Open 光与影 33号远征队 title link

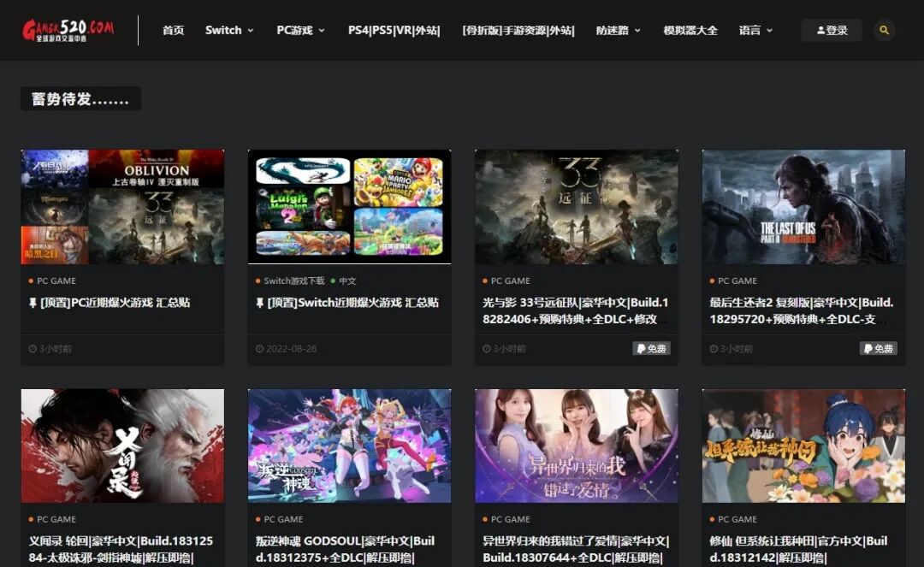pyautogui.click(x=575, y=311)
